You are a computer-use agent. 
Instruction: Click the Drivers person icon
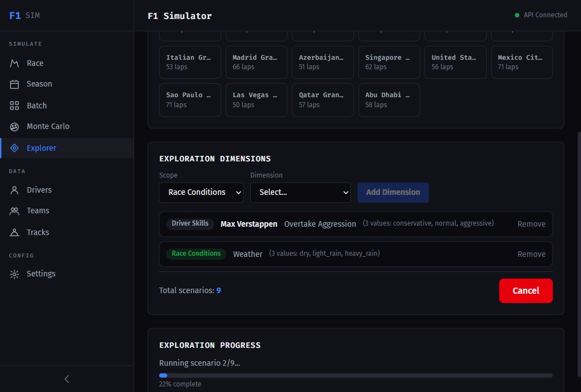click(15, 190)
